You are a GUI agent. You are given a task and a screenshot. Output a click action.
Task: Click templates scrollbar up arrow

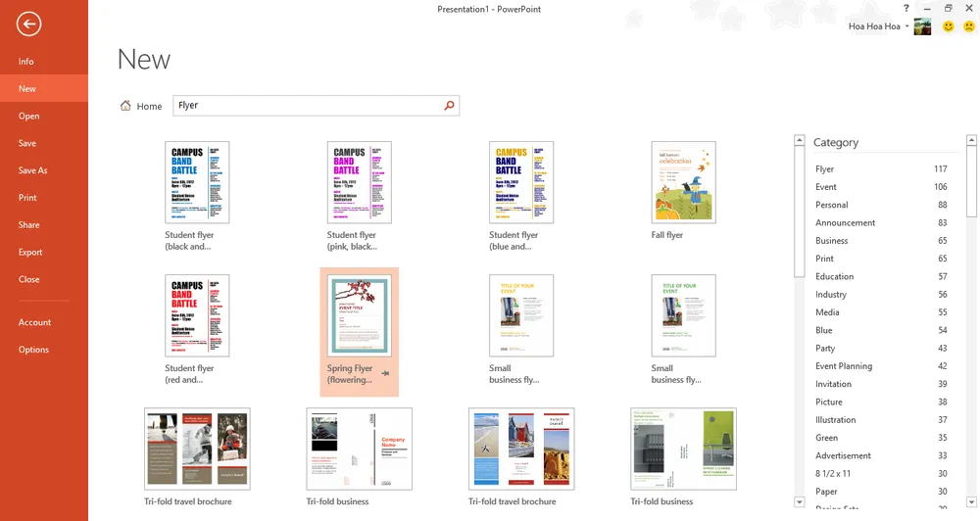point(799,141)
